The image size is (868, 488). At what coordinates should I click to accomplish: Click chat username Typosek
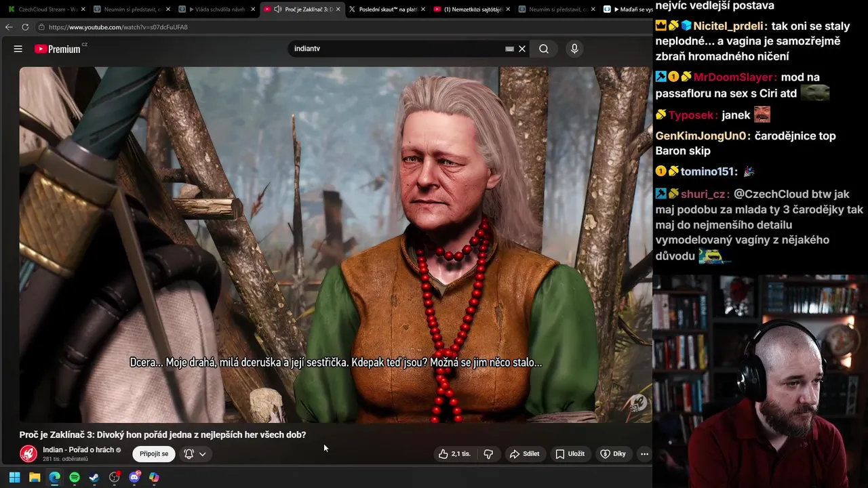pyautogui.click(x=692, y=115)
